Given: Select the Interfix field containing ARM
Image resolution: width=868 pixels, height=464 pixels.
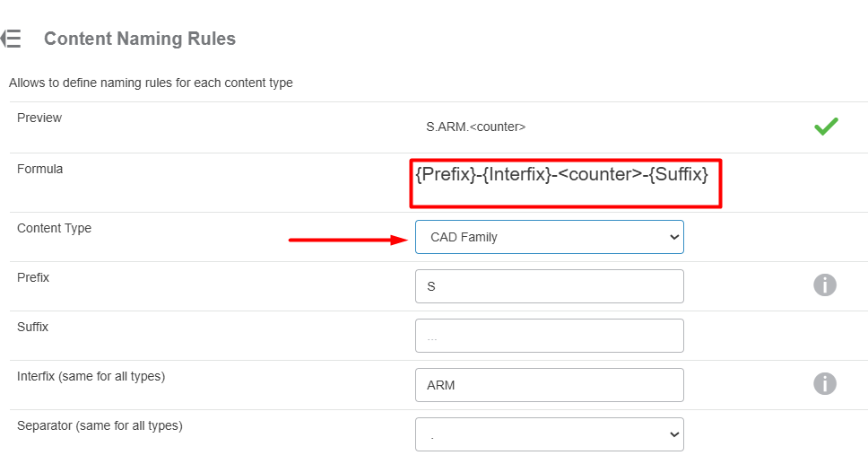Looking at the screenshot, I should (549, 385).
